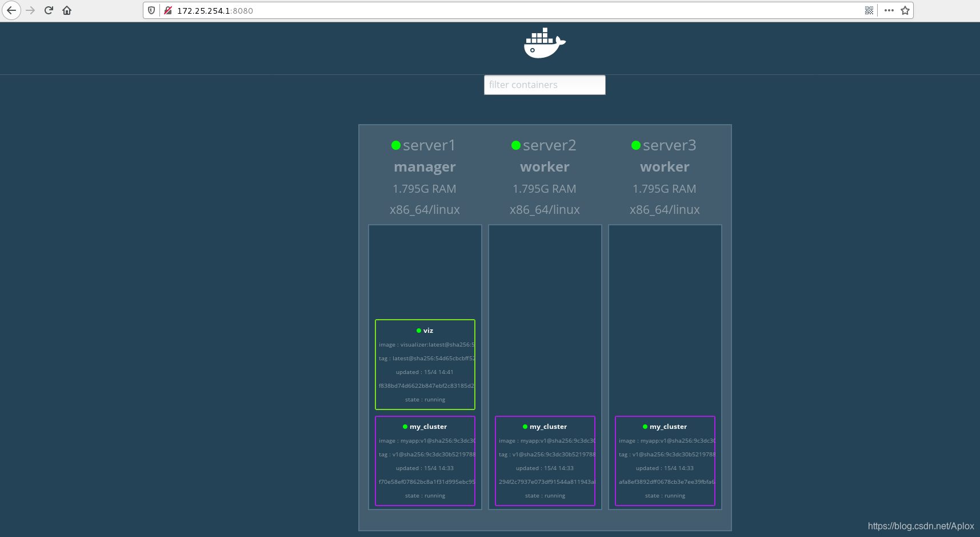Click state : running in server3 my_cluster

(x=665, y=496)
